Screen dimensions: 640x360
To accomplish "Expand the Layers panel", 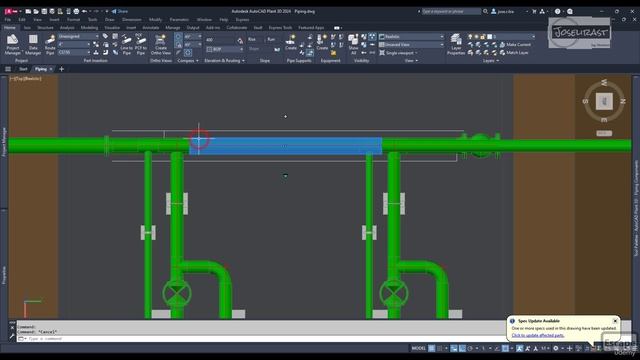I will 491,60.
